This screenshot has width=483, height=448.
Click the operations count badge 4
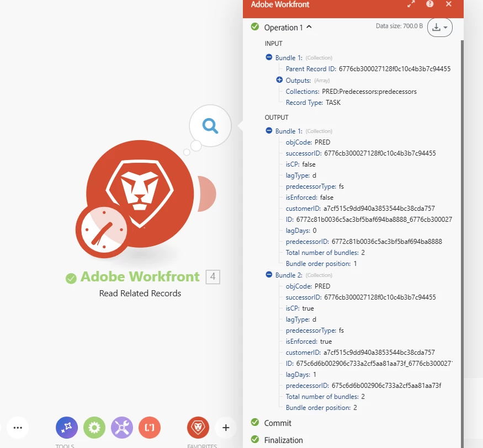213,277
